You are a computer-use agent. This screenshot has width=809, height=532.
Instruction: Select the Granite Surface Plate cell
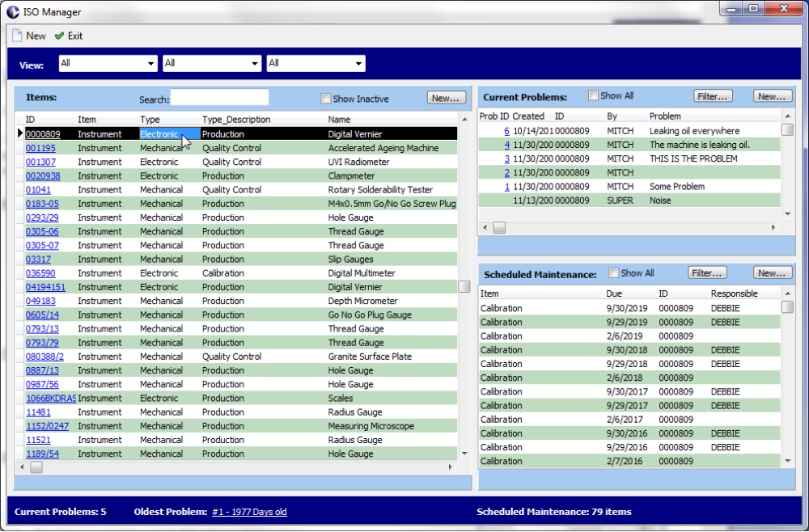point(370,357)
